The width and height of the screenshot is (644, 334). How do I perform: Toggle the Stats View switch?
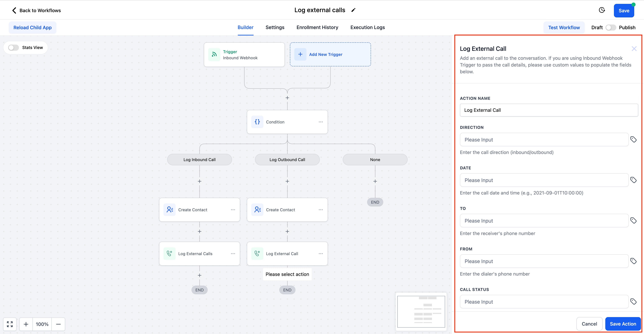pyautogui.click(x=14, y=47)
